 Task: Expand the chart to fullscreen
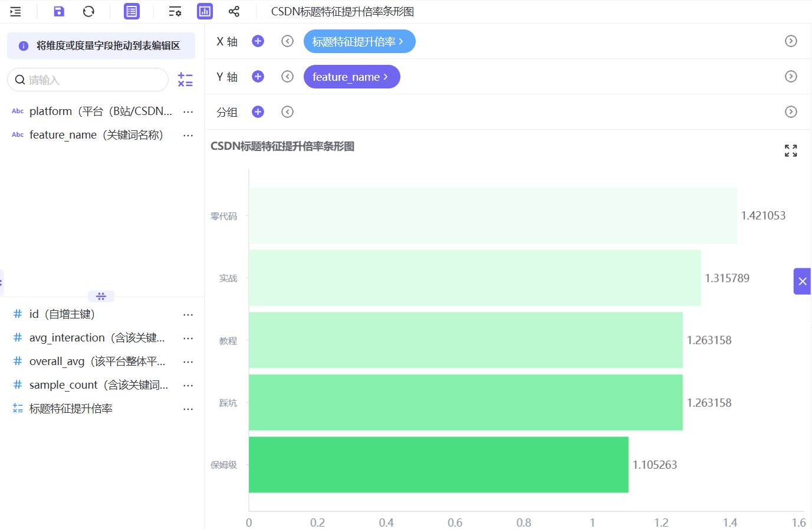pyautogui.click(x=791, y=151)
